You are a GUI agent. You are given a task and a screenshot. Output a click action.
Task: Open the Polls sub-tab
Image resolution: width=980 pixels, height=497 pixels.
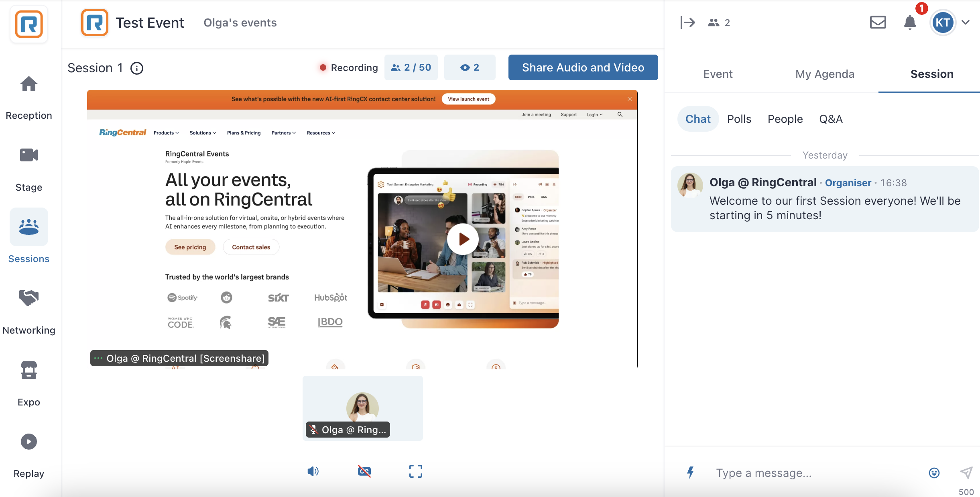[x=739, y=119]
